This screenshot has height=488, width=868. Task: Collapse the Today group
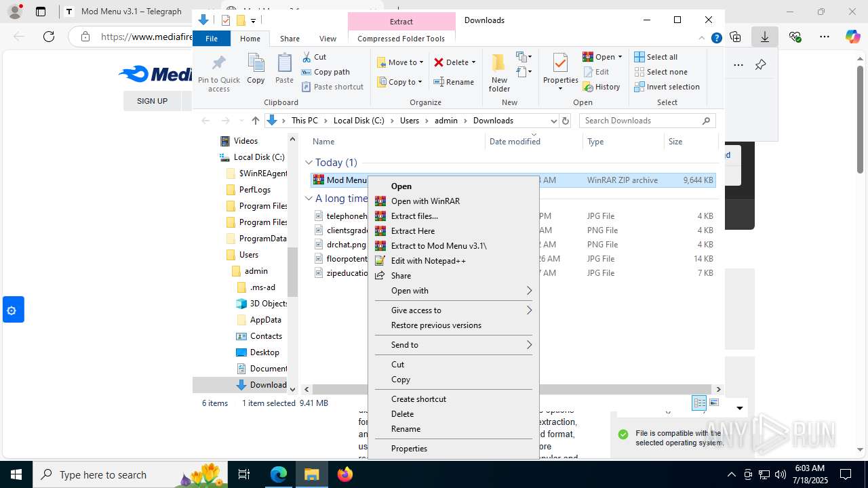309,163
